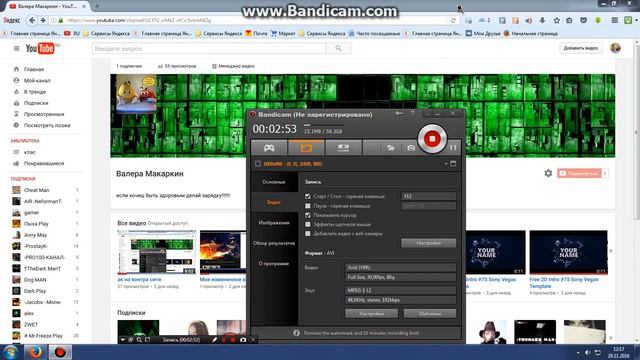The width and height of the screenshot is (640, 360).
Task: Close the small recording status bar
Action: tap(253, 340)
